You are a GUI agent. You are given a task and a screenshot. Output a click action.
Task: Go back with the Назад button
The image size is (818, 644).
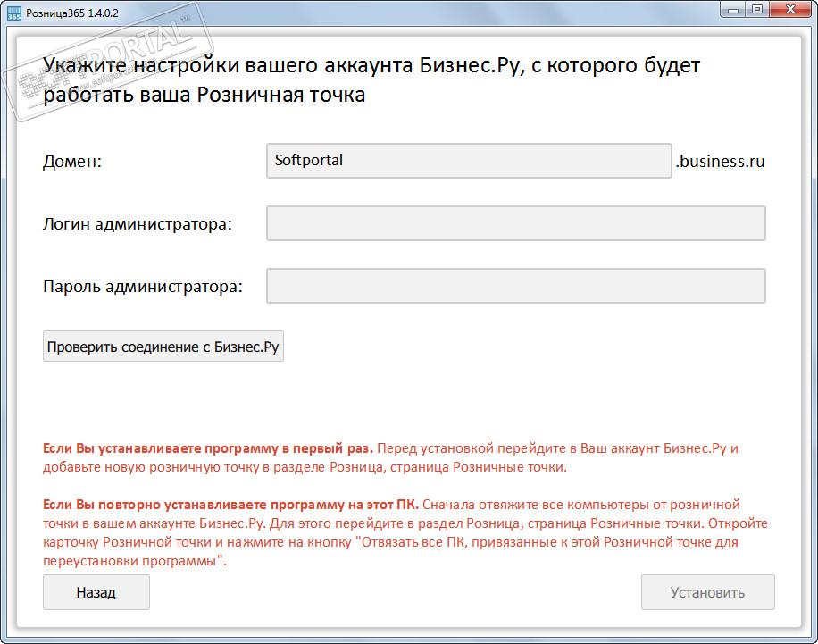point(96,592)
